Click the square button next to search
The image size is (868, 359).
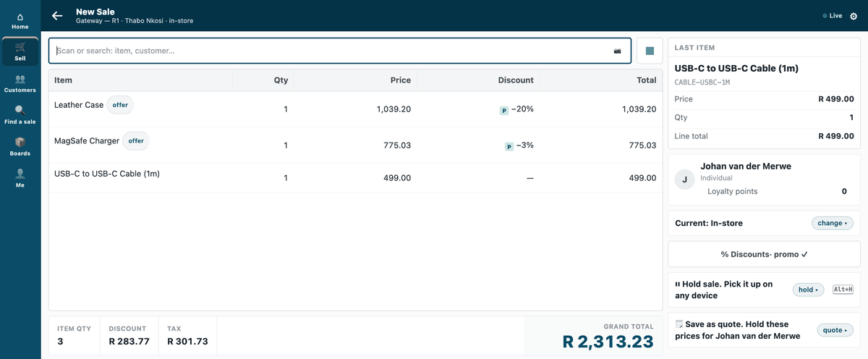pos(650,51)
